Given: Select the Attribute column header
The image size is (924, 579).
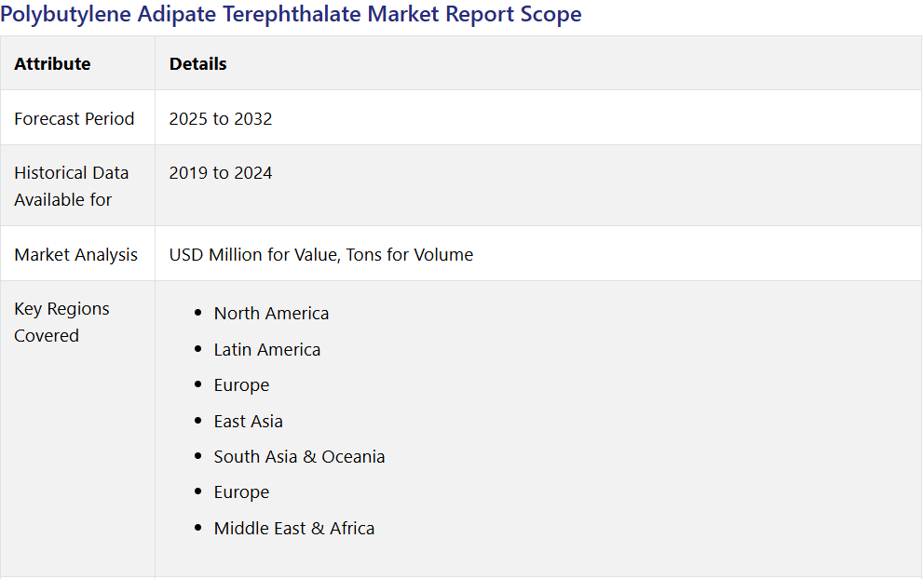Looking at the screenshot, I should 52,63.
